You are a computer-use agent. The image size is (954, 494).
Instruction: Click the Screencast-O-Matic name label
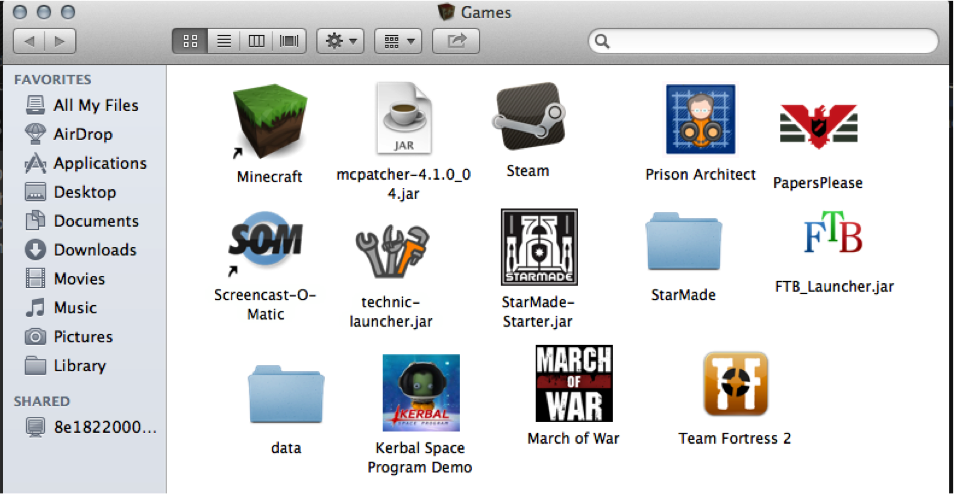(265, 305)
